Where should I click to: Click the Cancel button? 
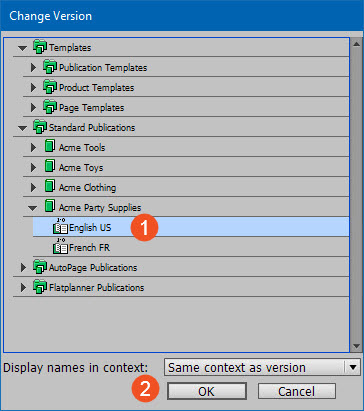(297, 391)
